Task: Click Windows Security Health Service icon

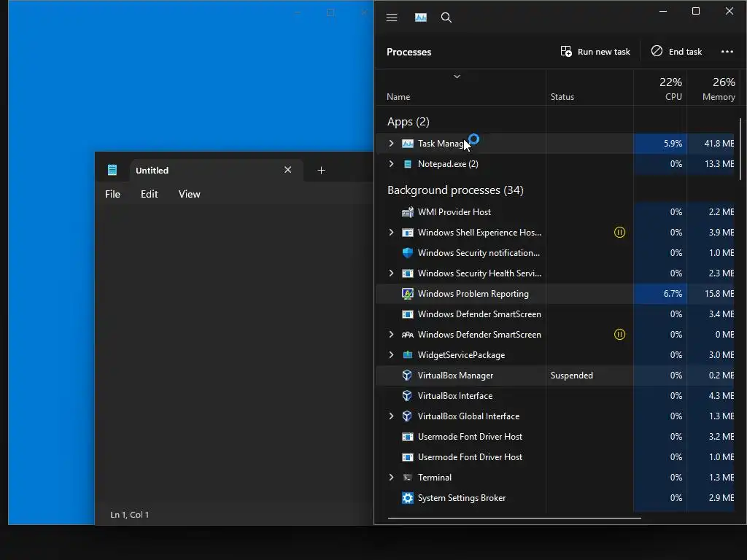Action: pyautogui.click(x=407, y=273)
